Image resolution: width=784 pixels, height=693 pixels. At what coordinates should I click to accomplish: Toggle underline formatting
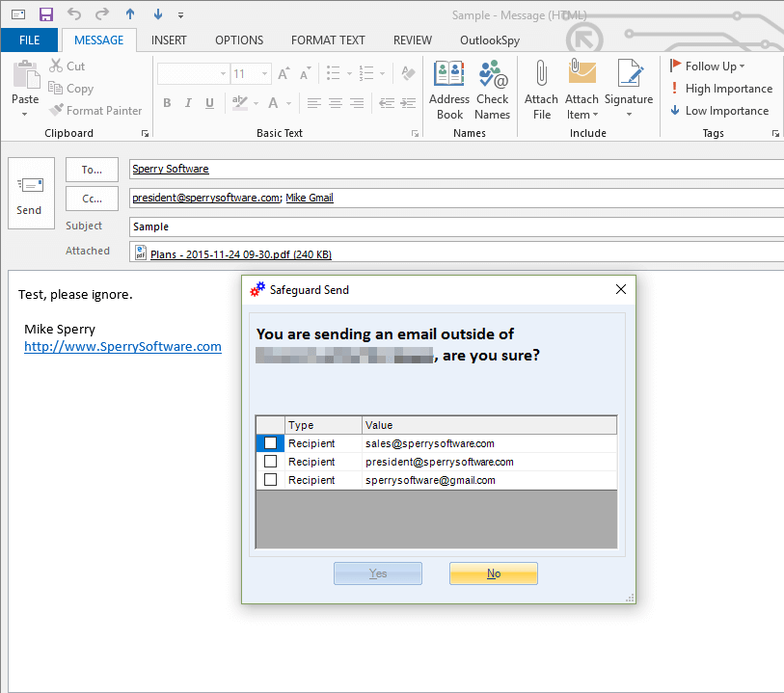209,102
